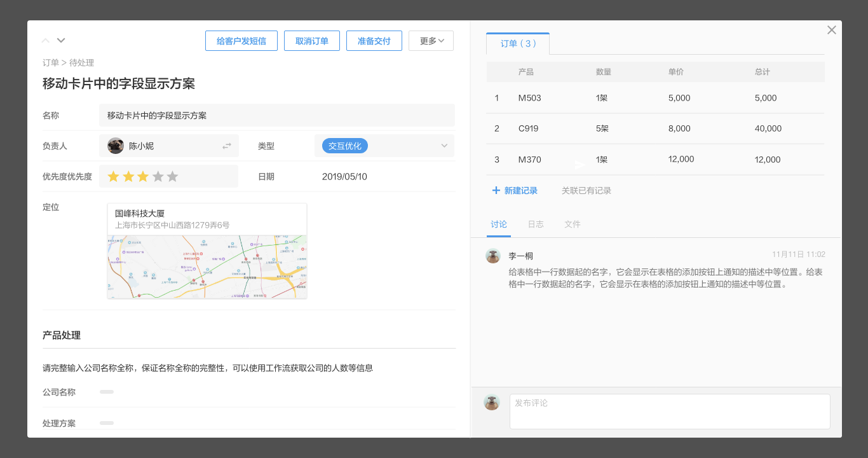This screenshot has height=458, width=868.
Task: Click the 产品处理 section heading
Action: (x=62, y=335)
